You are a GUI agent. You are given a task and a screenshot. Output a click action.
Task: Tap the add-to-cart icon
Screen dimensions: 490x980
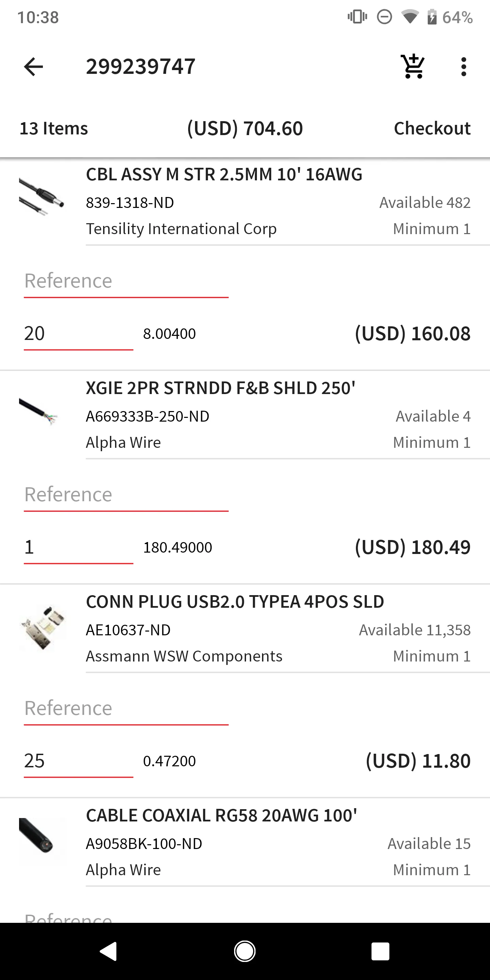(413, 67)
